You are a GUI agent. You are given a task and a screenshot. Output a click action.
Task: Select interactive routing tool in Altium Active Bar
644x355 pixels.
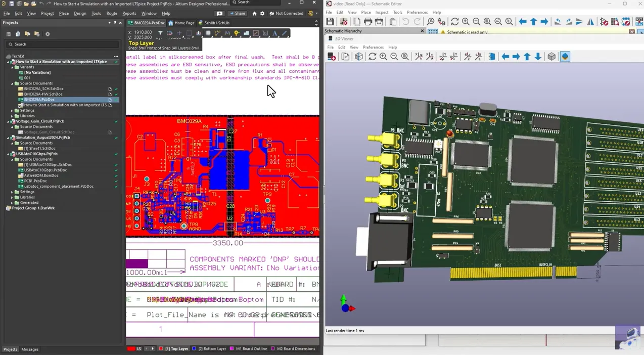217,33
